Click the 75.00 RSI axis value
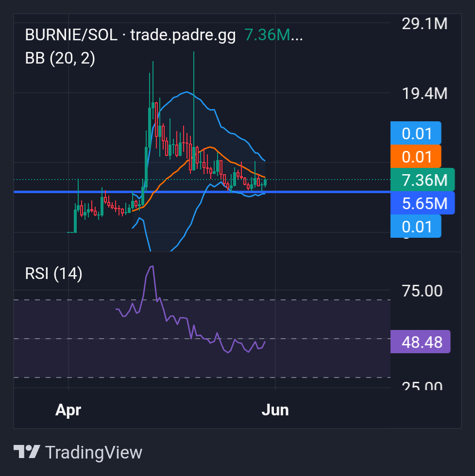 point(422,291)
